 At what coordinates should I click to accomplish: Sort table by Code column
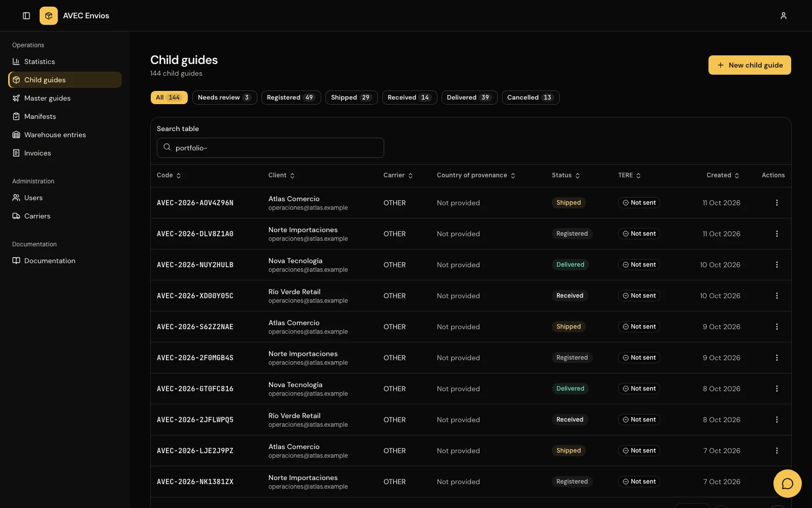[169, 175]
